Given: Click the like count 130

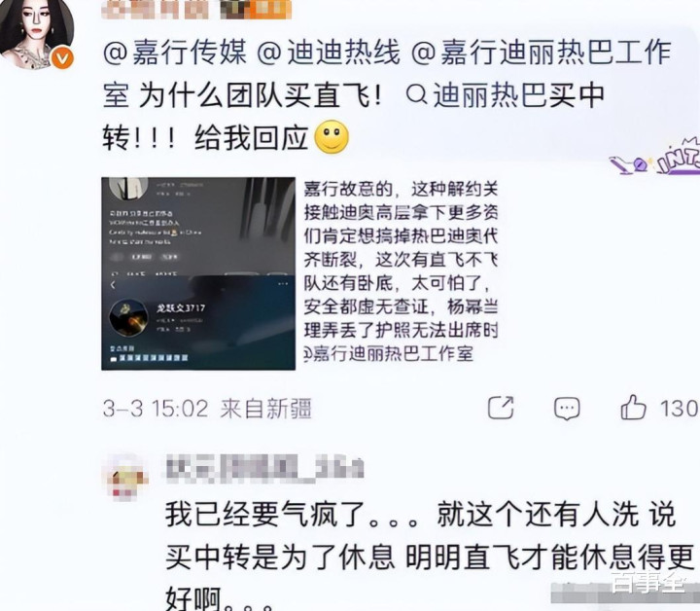Looking at the screenshot, I should tap(679, 409).
